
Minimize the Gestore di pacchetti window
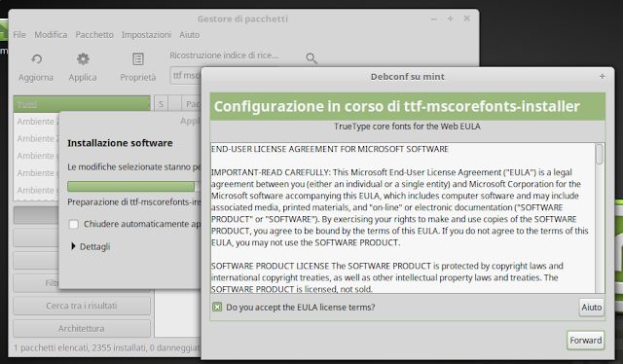coord(433,18)
